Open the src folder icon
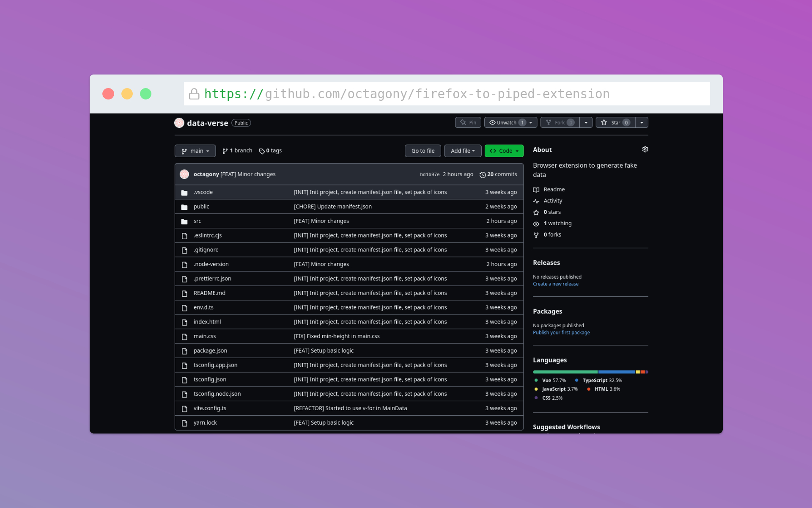 coord(184,221)
